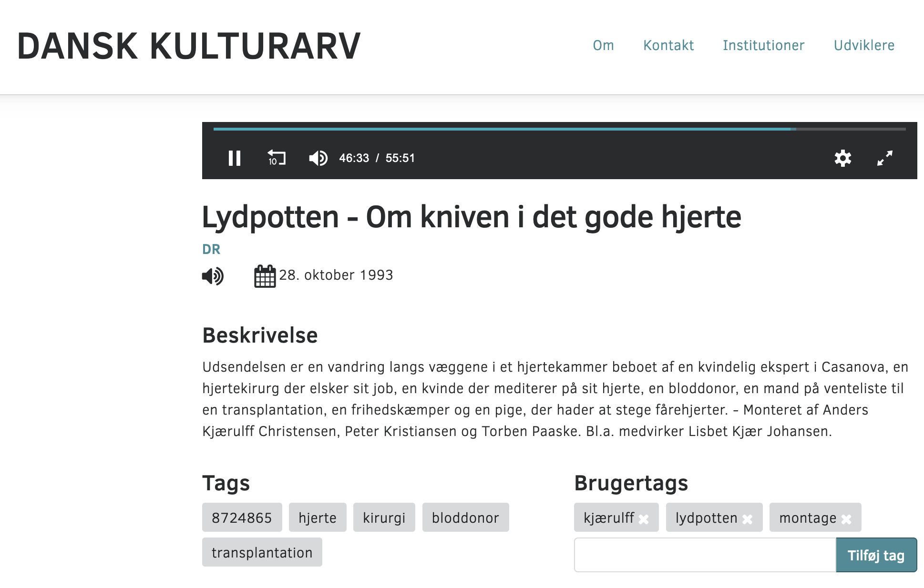Viewport: 924px width, 588px height.
Task: Open the Om menu item
Action: coord(603,45)
